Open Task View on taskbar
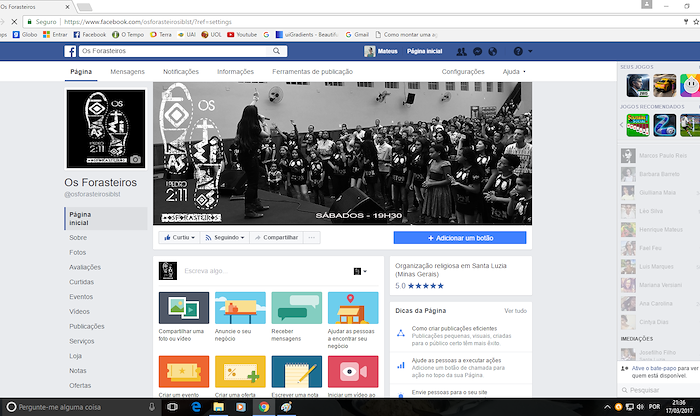 [x=172, y=407]
